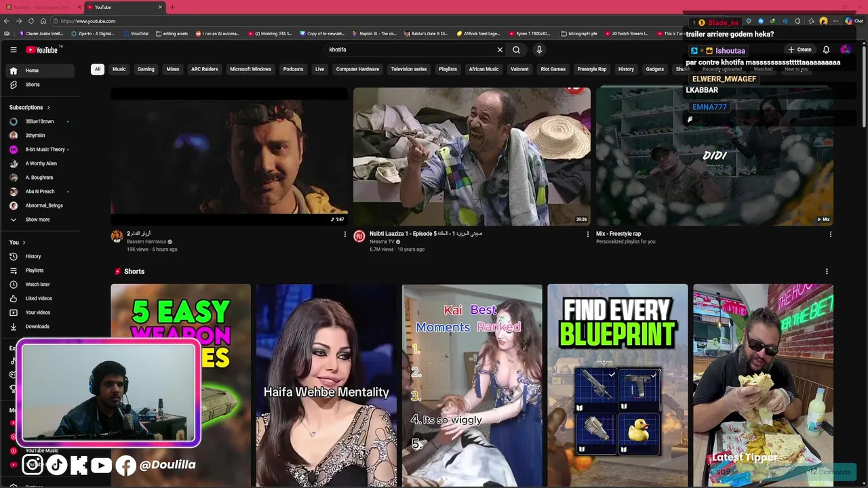Screen dimensions: 868x488
Task: Click the Create button
Action: (x=800, y=49)
